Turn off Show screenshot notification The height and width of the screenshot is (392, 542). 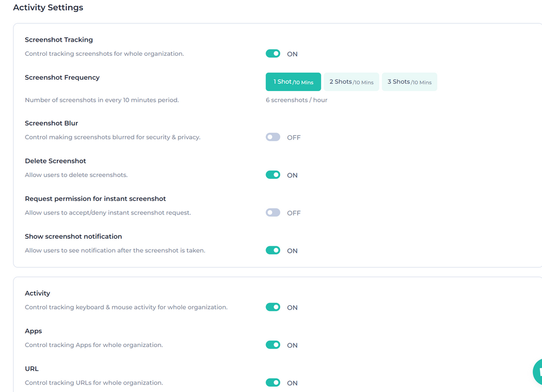tap(273, 250)
